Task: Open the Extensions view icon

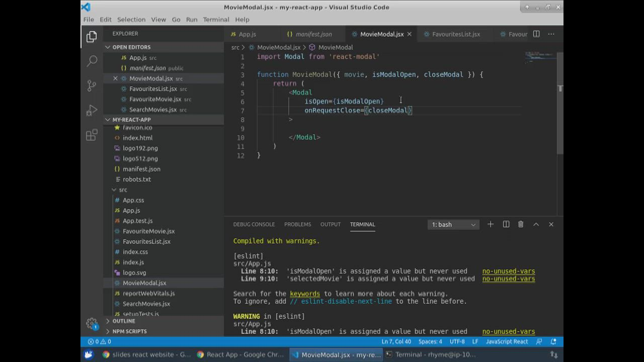Action: point(92,135)
